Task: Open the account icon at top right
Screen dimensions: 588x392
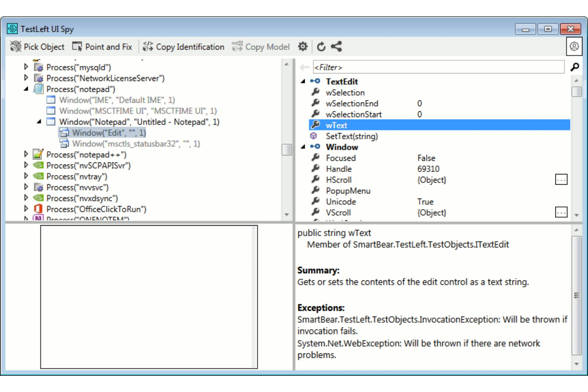Action: click(575, 46)
